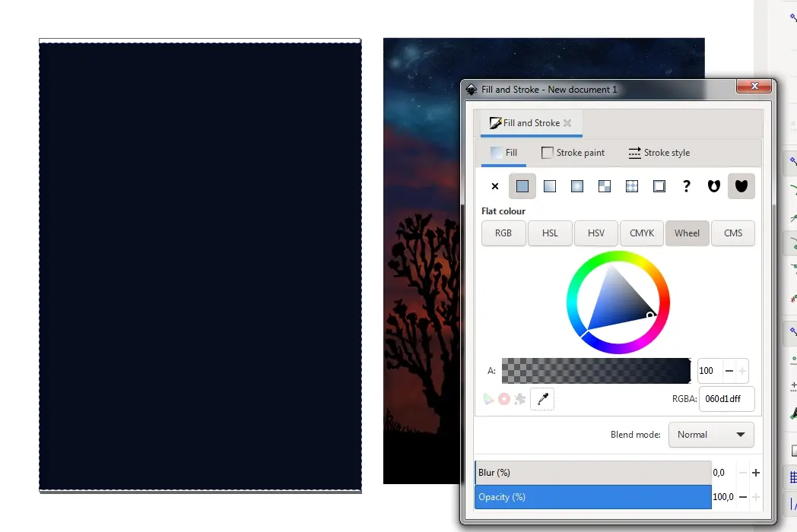Switch colour mode to HSL

click(x=550, y=233)
